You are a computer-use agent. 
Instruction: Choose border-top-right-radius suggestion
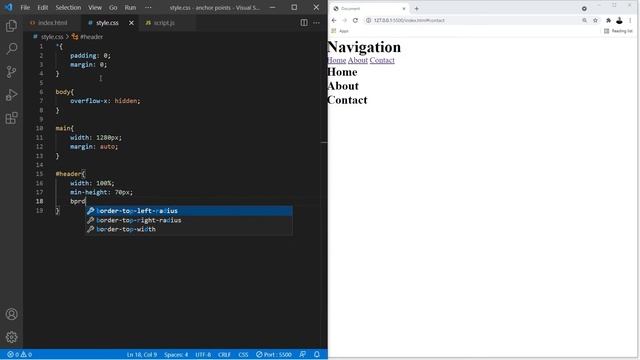(x=189, y=220)
